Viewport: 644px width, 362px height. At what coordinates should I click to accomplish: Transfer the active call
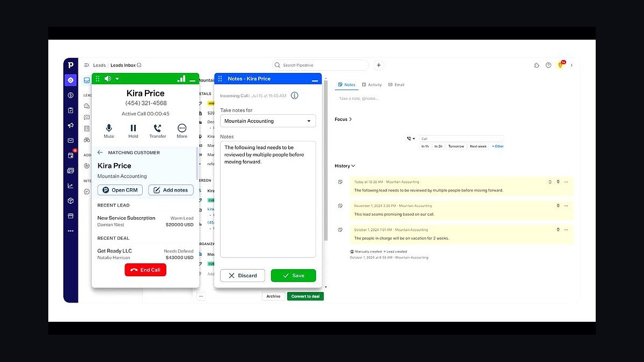coord(158,131)
